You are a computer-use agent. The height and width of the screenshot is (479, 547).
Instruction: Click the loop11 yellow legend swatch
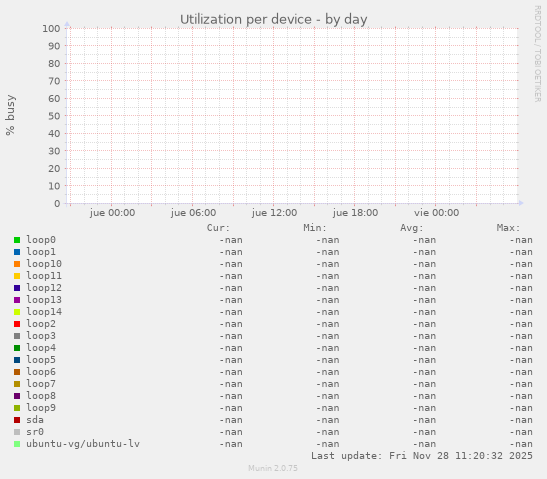pos(17,276)
